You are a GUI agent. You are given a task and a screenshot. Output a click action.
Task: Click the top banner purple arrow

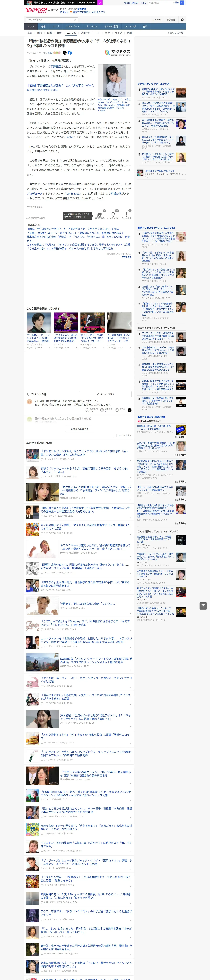100,3
